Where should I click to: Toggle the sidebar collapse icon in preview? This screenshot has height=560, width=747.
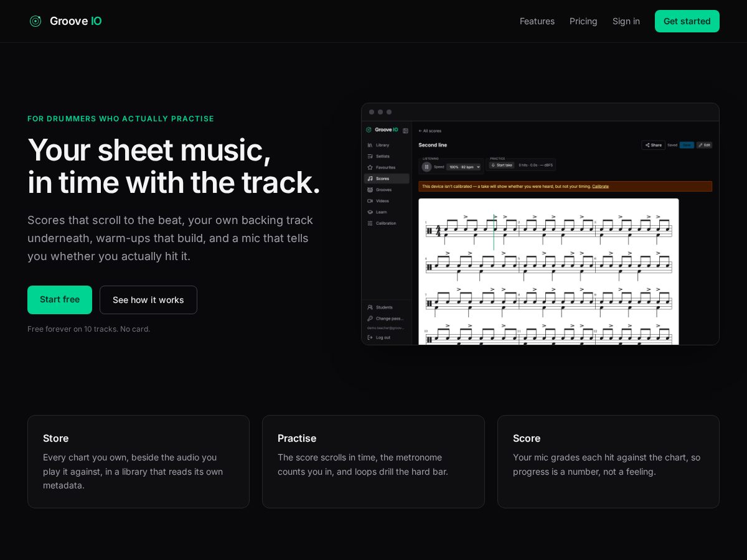click(x=405, y=131)
